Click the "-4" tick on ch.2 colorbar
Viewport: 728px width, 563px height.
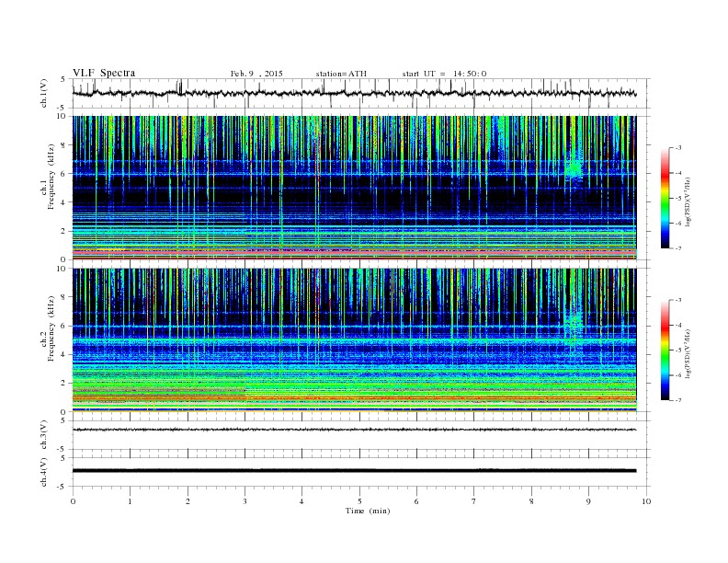tap(677, 325)
